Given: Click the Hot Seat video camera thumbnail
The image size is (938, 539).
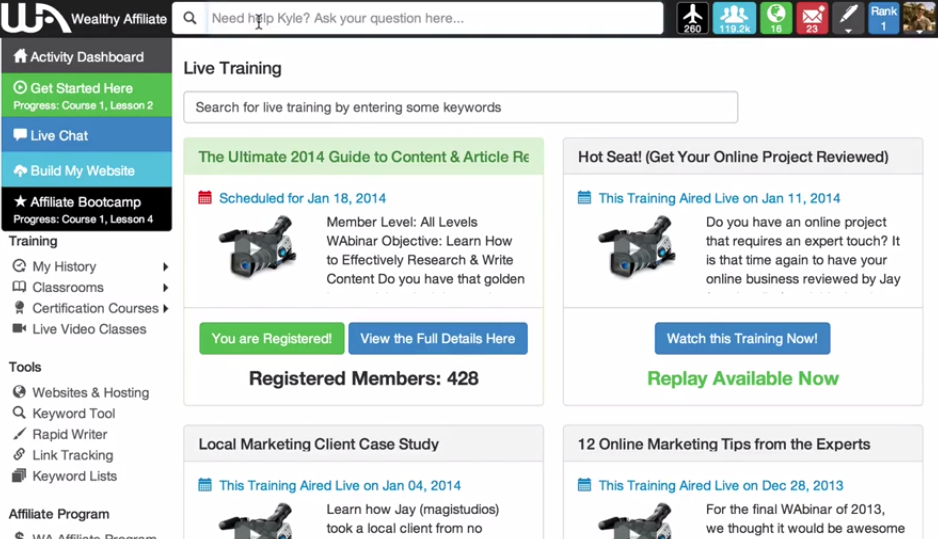Looking at the screenshot, I should click(638, 248).
